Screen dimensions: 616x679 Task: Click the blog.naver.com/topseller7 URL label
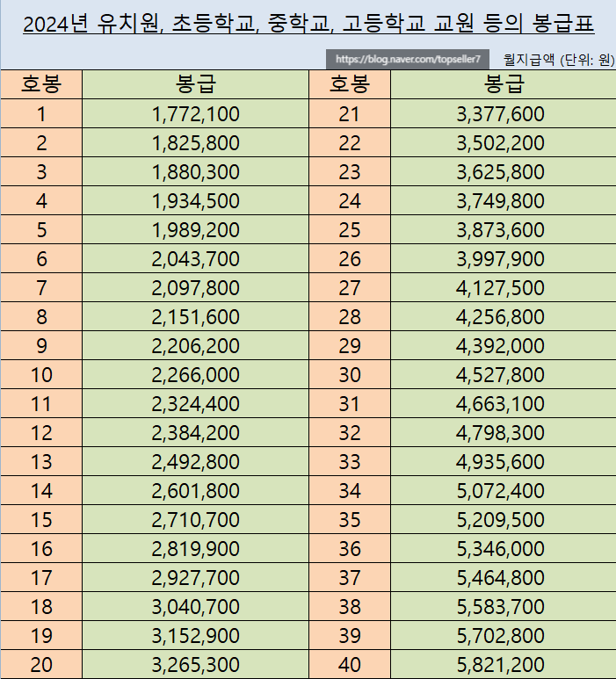tap(408, 59)
